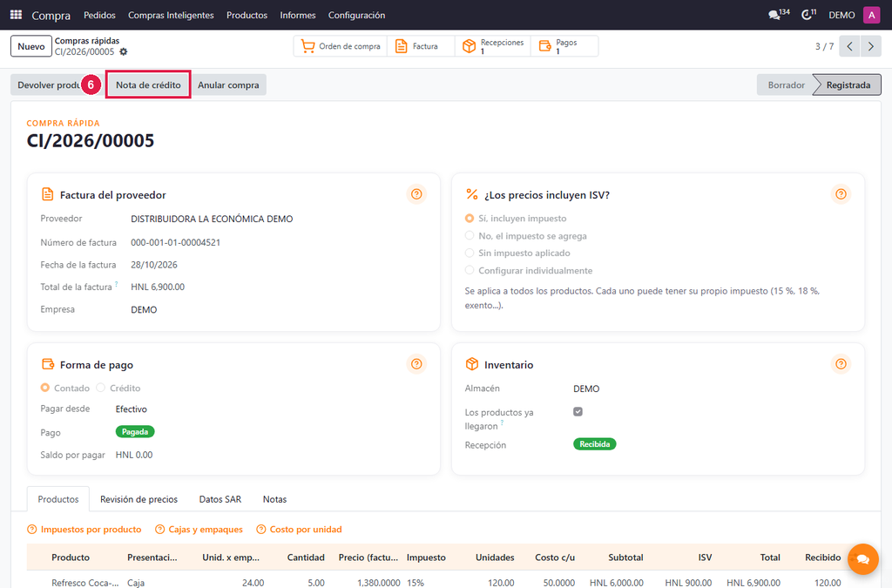This screenshot has height=588, width=892.
Task: Click the DEMO company name in navbar
Action: (841, 15)
